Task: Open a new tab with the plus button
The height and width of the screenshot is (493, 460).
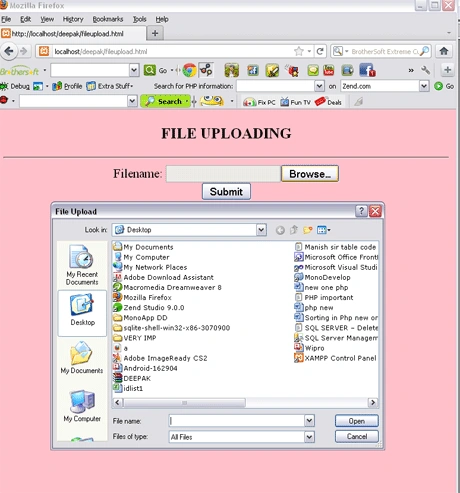Action: pos(155,33)
